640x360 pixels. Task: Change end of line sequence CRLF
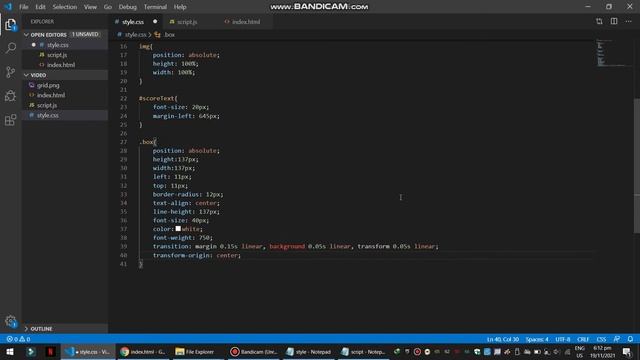[x=583, y=339]
